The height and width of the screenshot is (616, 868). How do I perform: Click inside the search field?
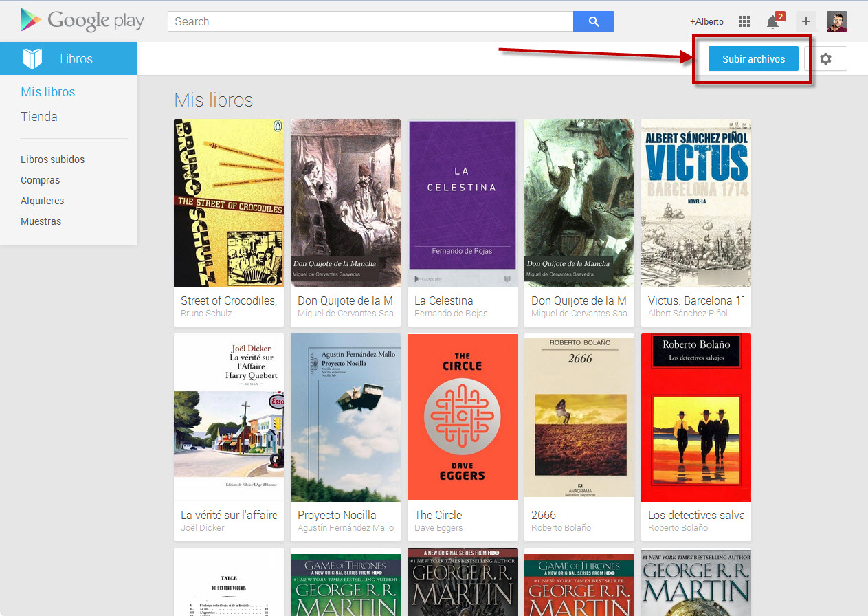click(x=371, y=21)
